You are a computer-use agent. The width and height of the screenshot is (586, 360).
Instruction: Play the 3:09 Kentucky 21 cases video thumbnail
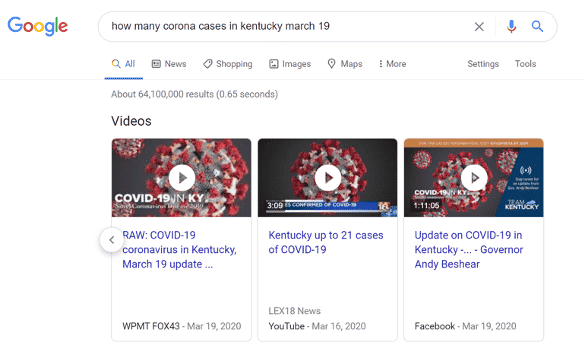tap(327, 178)
